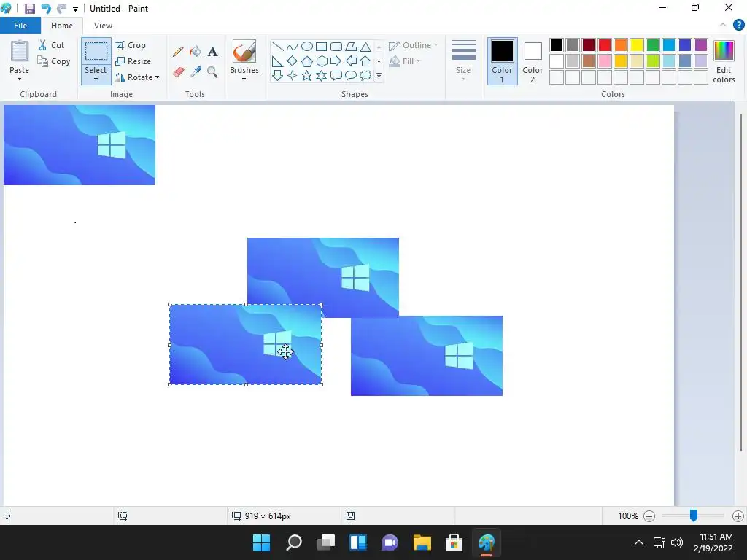The image size is (747, 560).
Task: Click the Save icon in title bar
Action: 29,9
